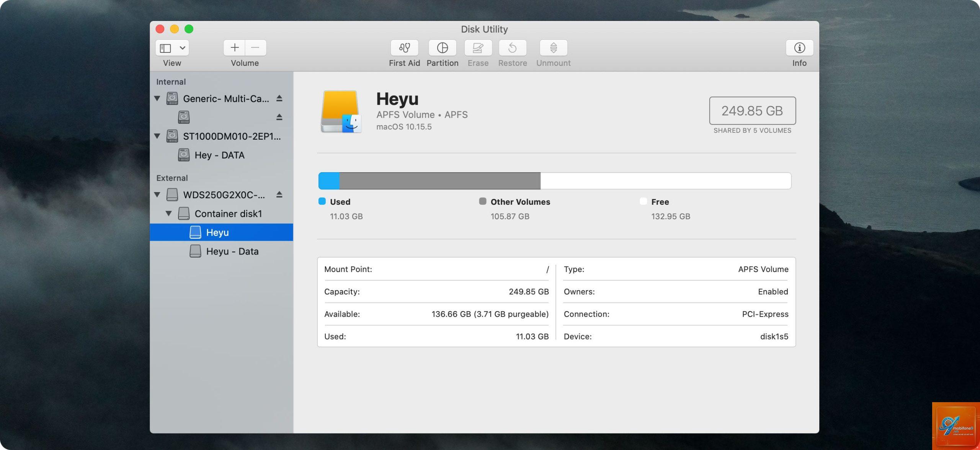Click the blue Used legend swatch

[x=322, y=201]
